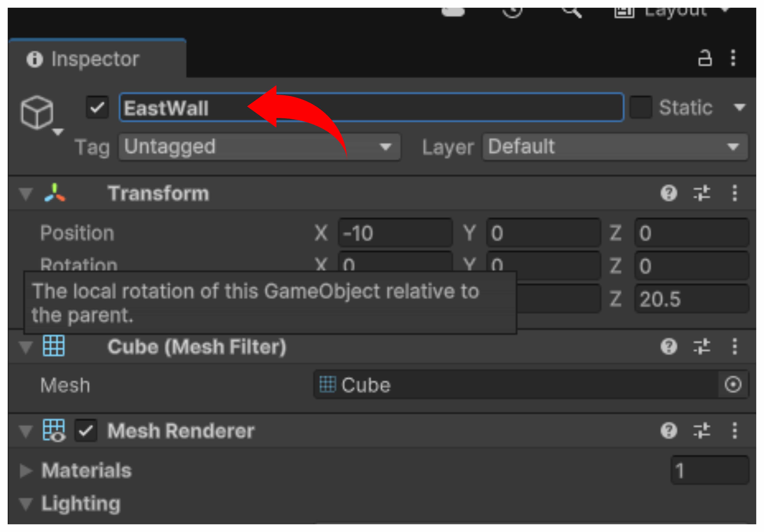The width and height of the screenshot is (764, 532).
Task: Enable the Static checkbox
Action: coord(640,107)
